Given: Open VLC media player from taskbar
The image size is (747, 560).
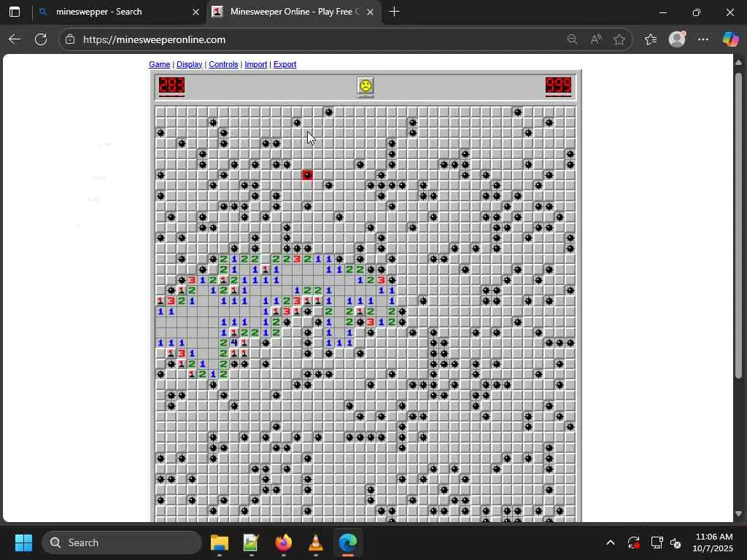Looking at the screenshot, I should pyautogui.click(x=315, y=542).
